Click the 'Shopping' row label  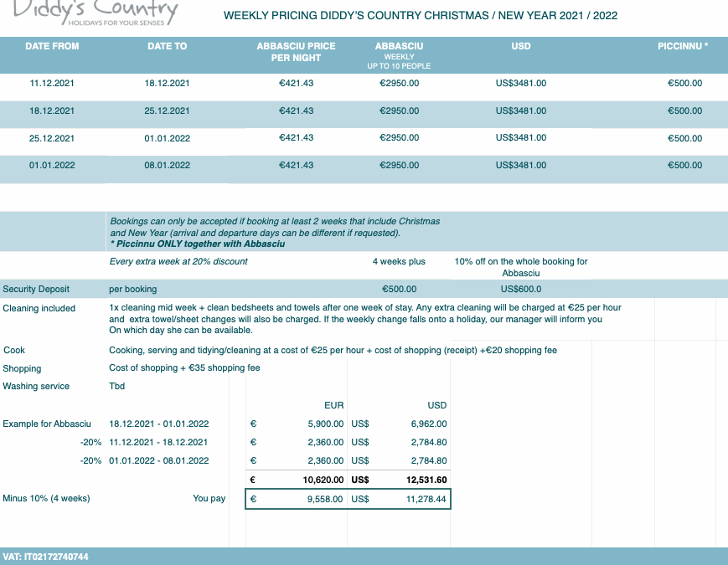(x=22, y=369)
